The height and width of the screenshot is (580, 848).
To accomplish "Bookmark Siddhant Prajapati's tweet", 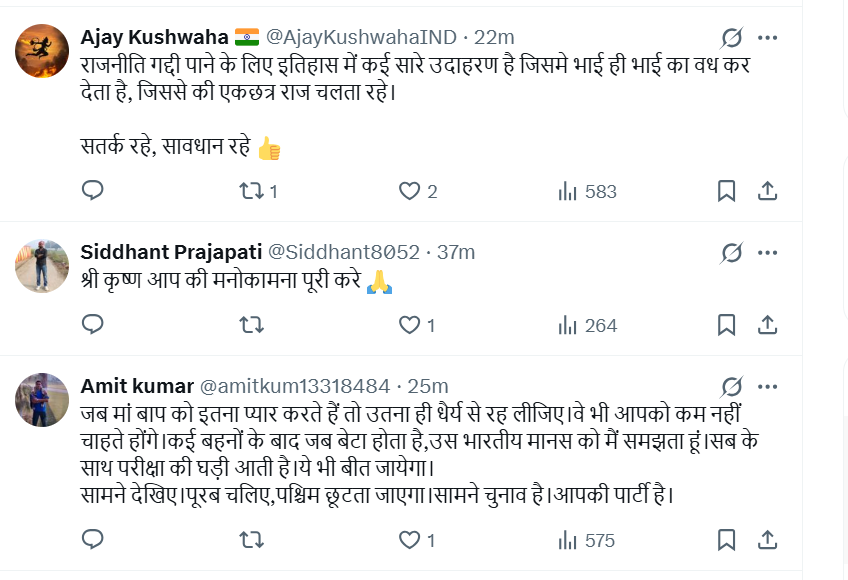I will [x=727, y=324].
